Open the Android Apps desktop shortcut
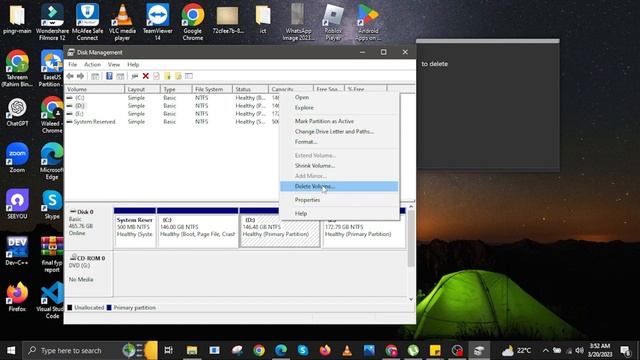 [x=368, y=21]
